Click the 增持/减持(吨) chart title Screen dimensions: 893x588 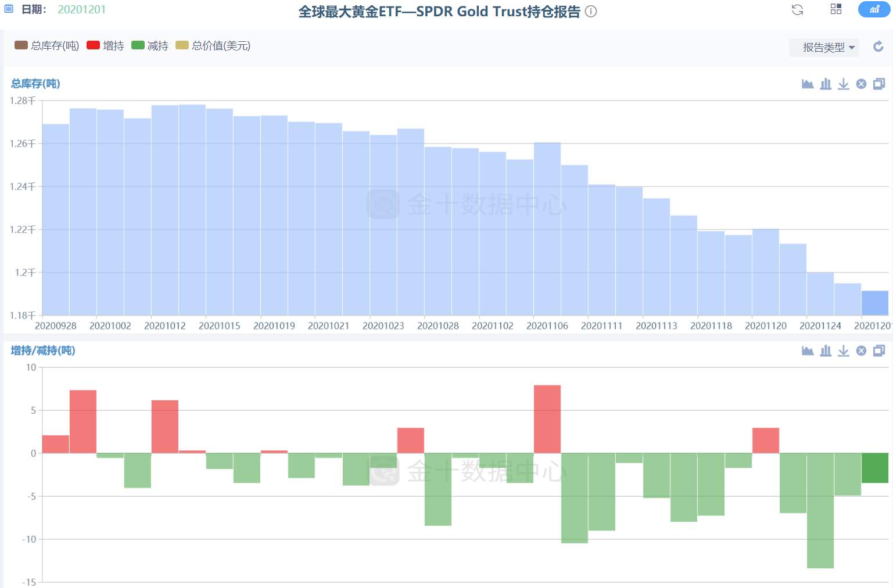(x=43, y=350)
